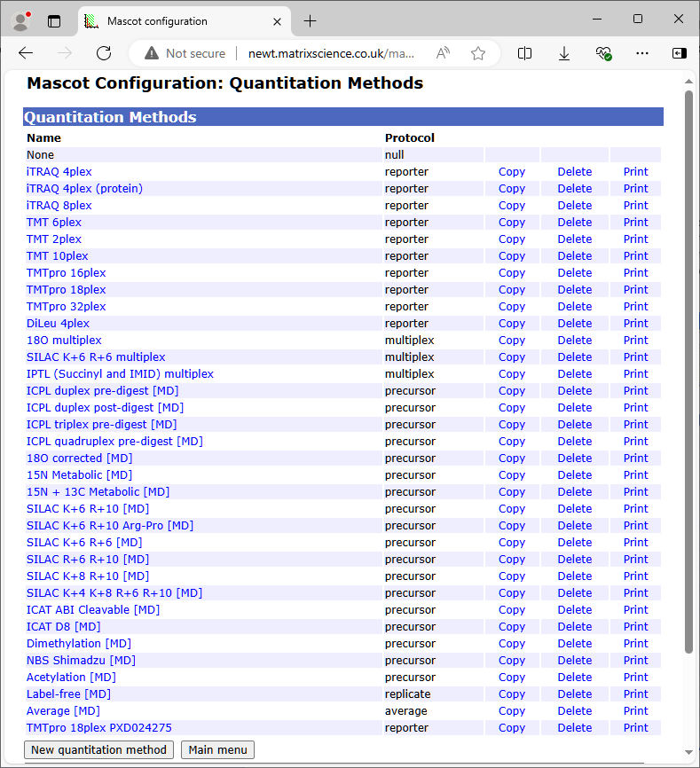Delete the ICAT D8 [MD] method
The image size is (700, 768).
click(x=575, y=627)
